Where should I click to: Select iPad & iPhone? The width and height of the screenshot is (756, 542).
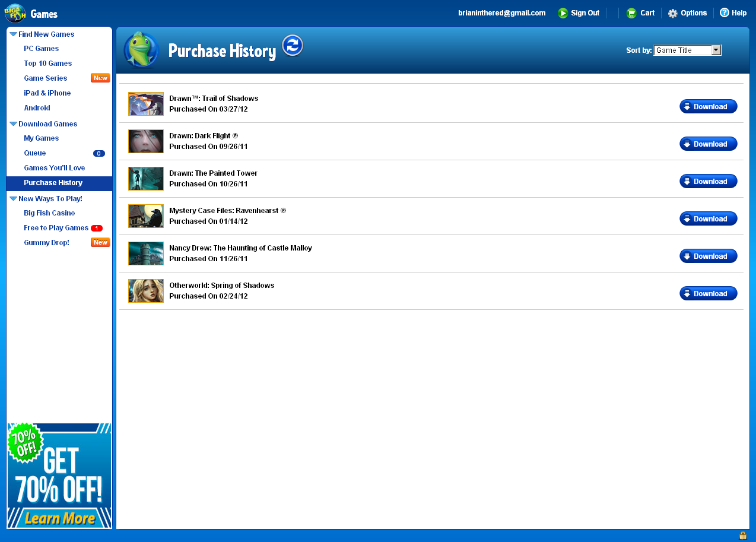point(47,93)
